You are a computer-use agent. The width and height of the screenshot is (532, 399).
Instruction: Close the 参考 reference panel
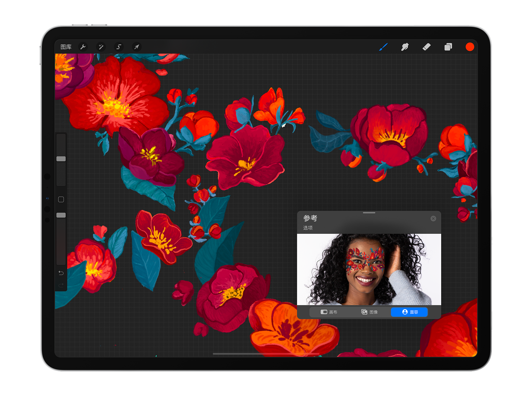tap(433, 219)
